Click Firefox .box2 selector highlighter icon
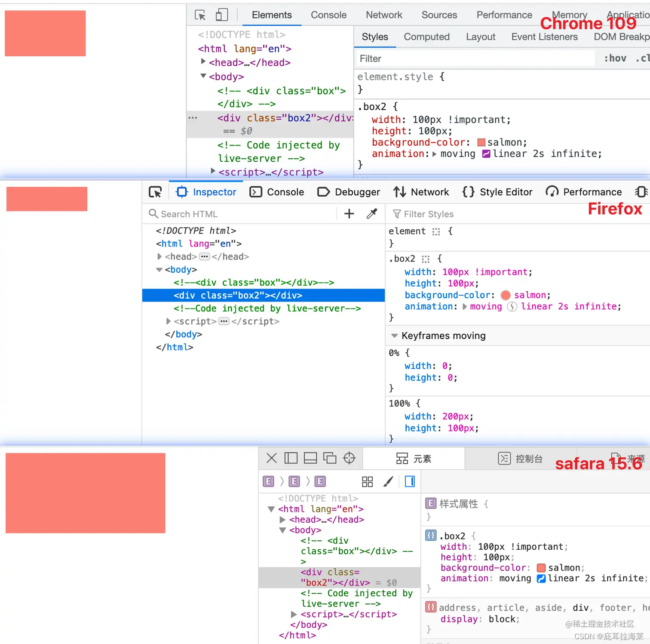The height and width of the screenshot is (644, 650). pos(426,259)
